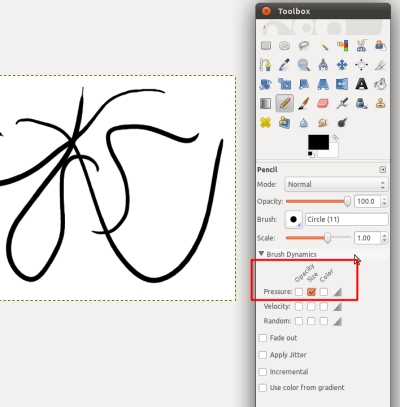This screenshot has height=407, width=400.
Task: Open the brush preview selector button
Action: (x=294, y=219)
